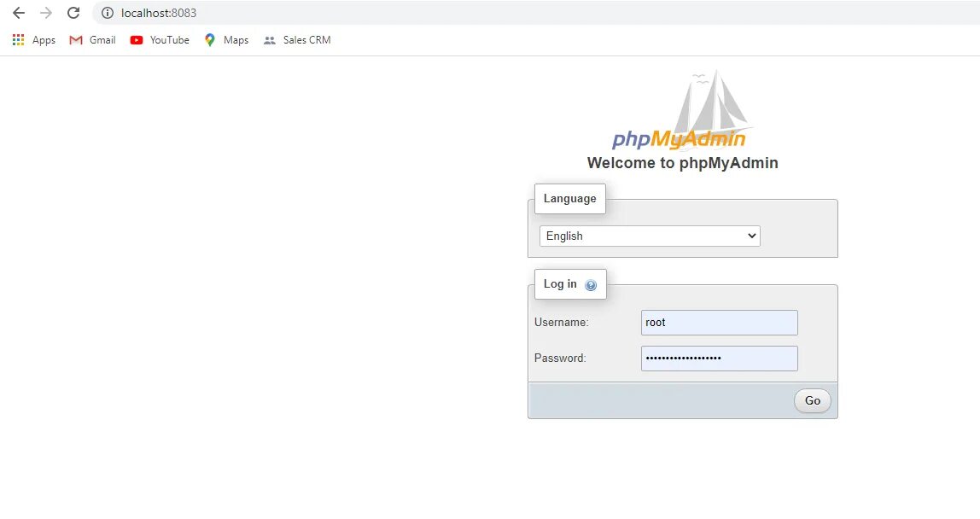The image size is (980, 519).
Task: Open the Log in help icon
Action: 590,285
